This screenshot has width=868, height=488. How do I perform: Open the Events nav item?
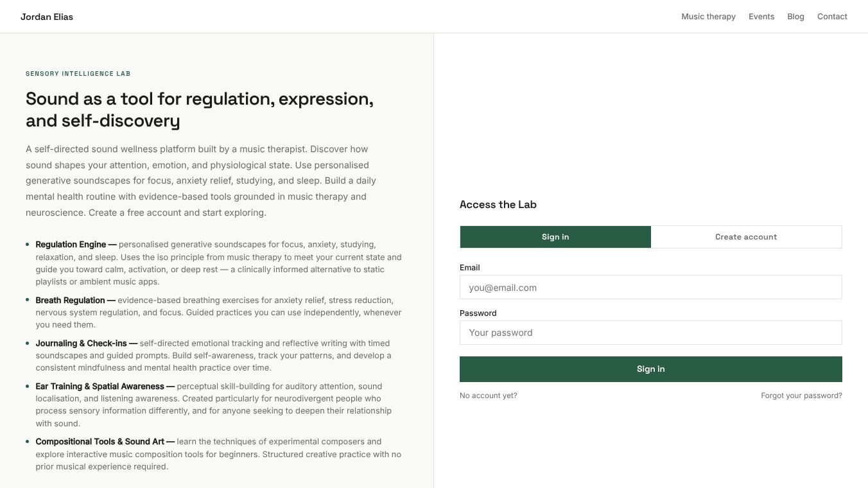(761, 17)
